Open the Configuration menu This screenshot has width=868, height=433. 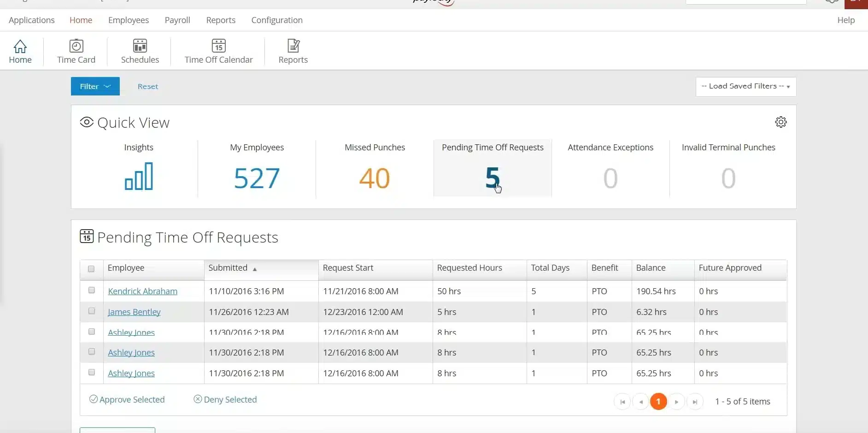pos(277,20)
